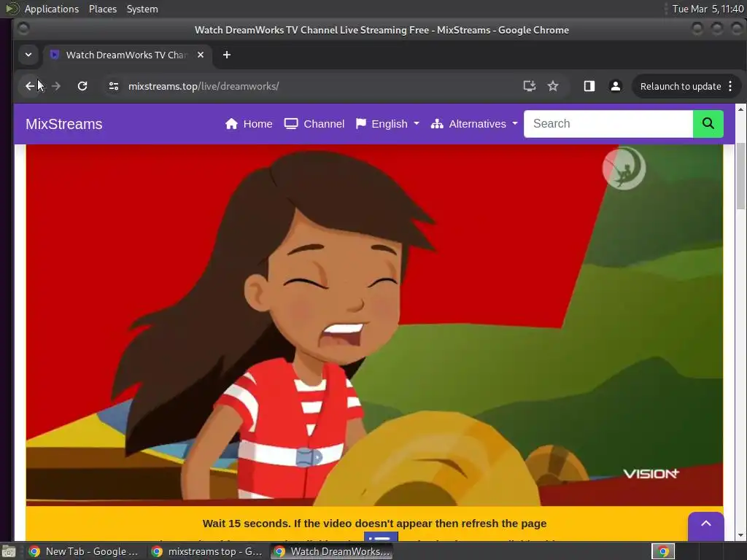Click the MixStreams brand logo
The height and width of the screenshot is (560, 747).
64,124
